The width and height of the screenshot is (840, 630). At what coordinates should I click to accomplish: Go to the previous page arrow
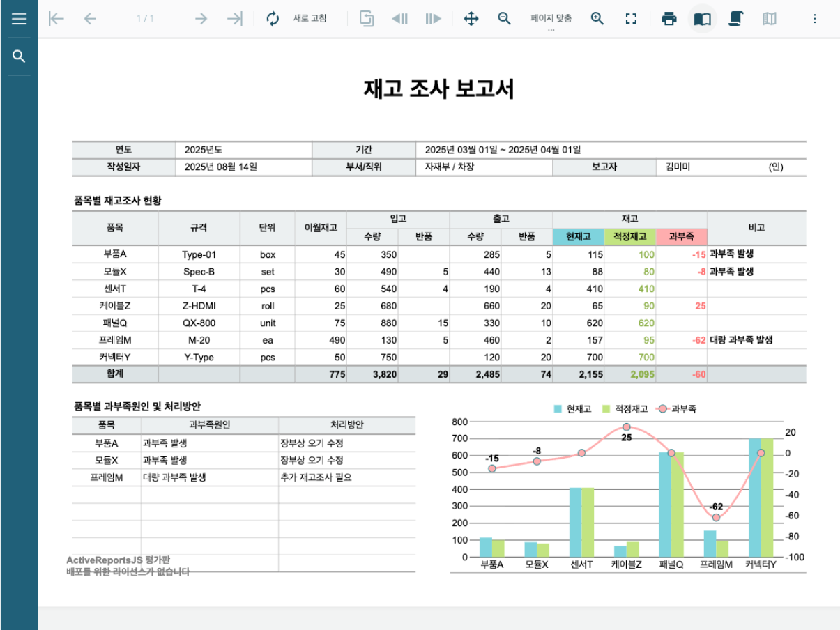click(x=89, y=19)
